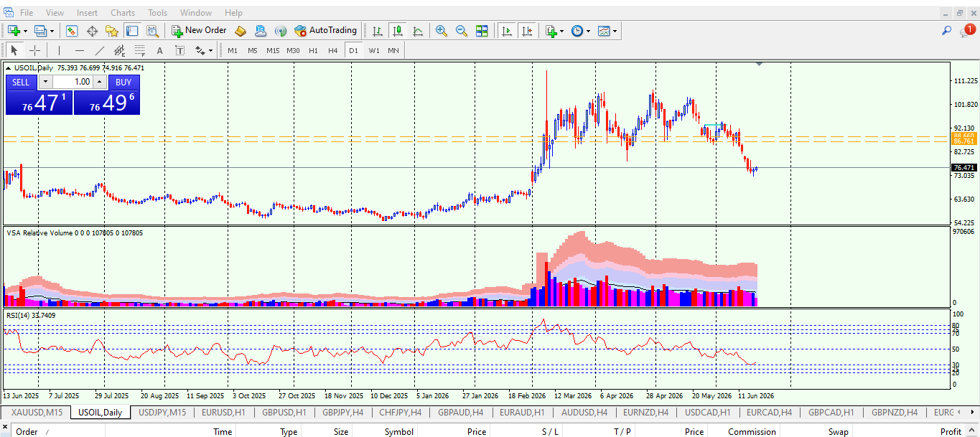Collapse the one-click trading panel triangle
Viewport: 980px width, 437px height.
click(8, 68)
